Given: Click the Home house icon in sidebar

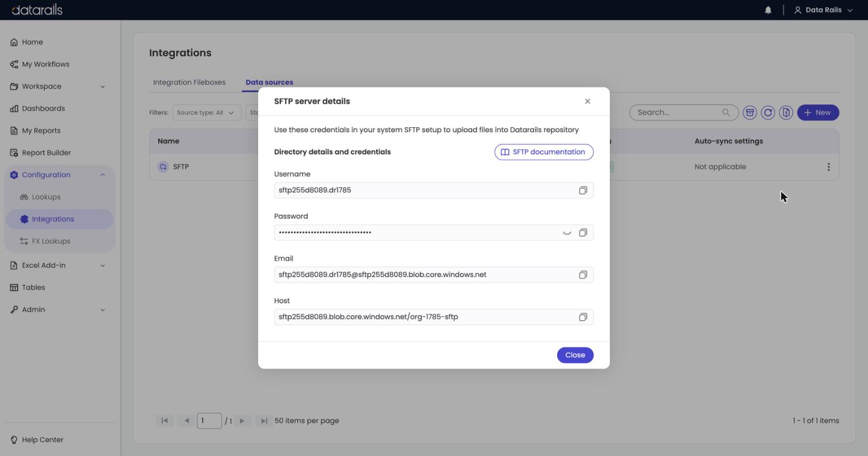Looking at the screenshot, I should (x=14, y=42).
